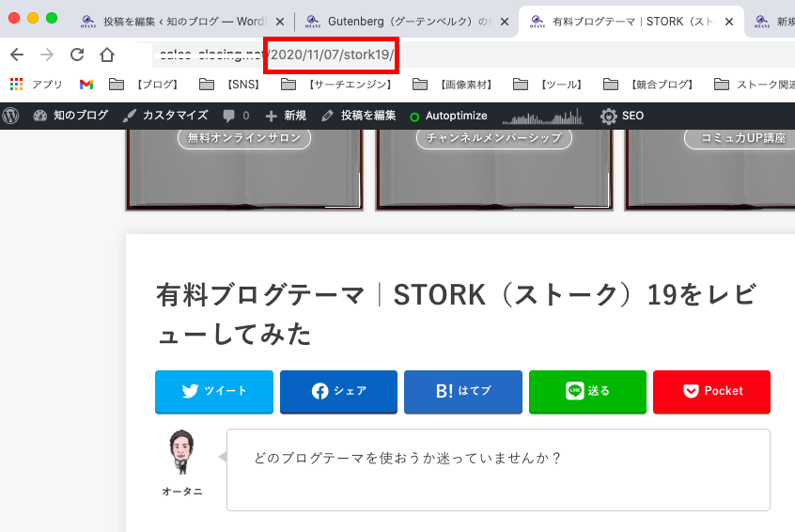Open the 【SNS】 bookmark folder
Screen dimensions: 795x532
(229, 85)
